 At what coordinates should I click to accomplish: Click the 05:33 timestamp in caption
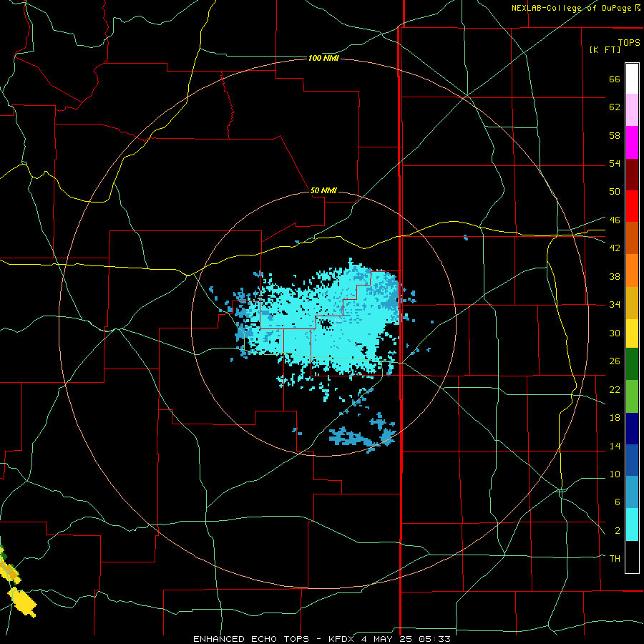click(x=434, y=639)
